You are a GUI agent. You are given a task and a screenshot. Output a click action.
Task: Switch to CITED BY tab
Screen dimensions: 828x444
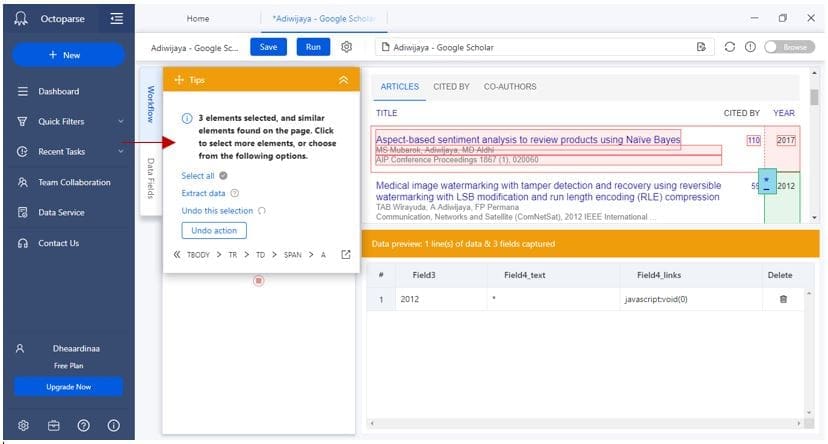[x=451, y=87]
